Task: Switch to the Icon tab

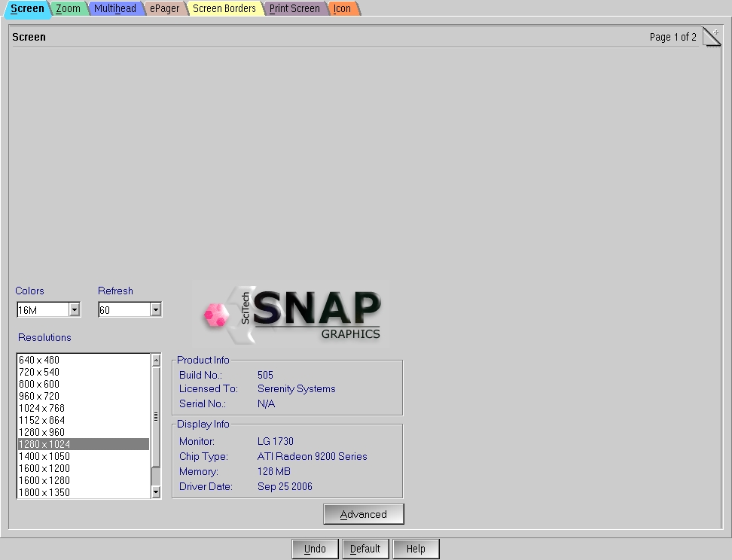Action: coord(342,9)
